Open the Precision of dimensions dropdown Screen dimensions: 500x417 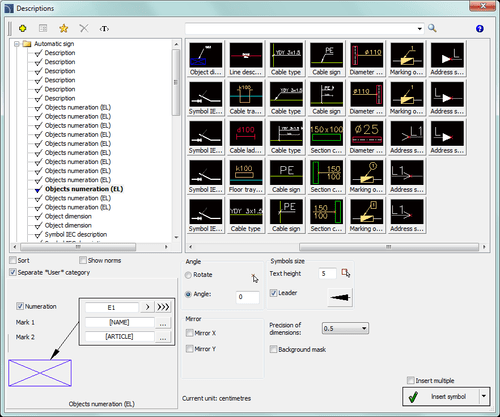coord(345,328)
